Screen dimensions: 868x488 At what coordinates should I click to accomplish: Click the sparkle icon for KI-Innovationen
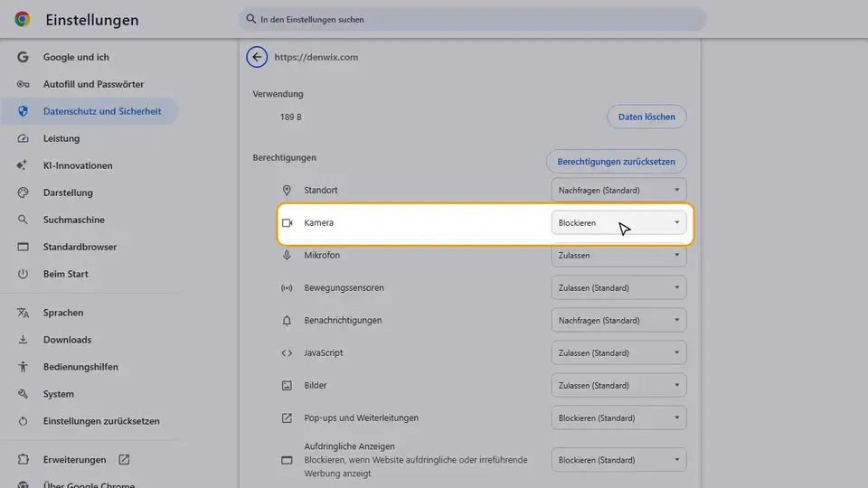[x=22, y=165]
